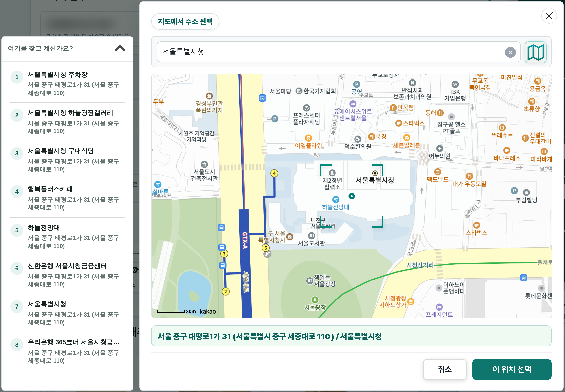Click the 서울도서관 library icon on map
Image resolution: width=565 pixels, height=392 pixels.
[311, 236]
